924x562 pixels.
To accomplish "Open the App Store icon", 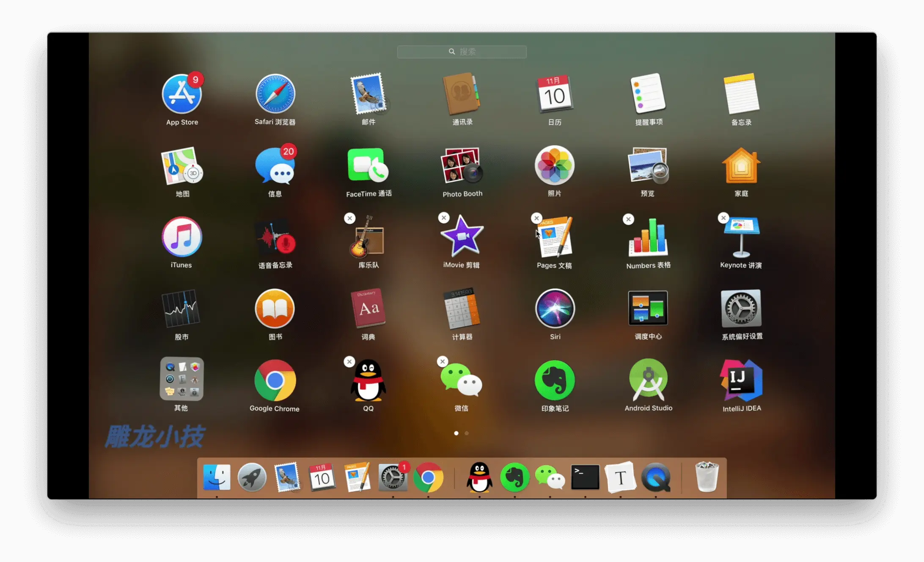I will pos(182,94).
